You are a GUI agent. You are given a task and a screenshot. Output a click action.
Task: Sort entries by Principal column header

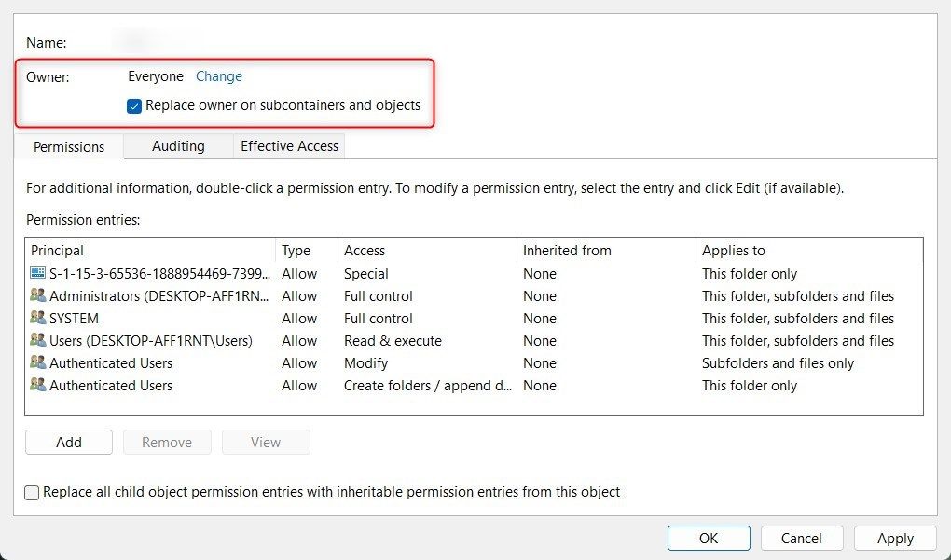(58, 251)
